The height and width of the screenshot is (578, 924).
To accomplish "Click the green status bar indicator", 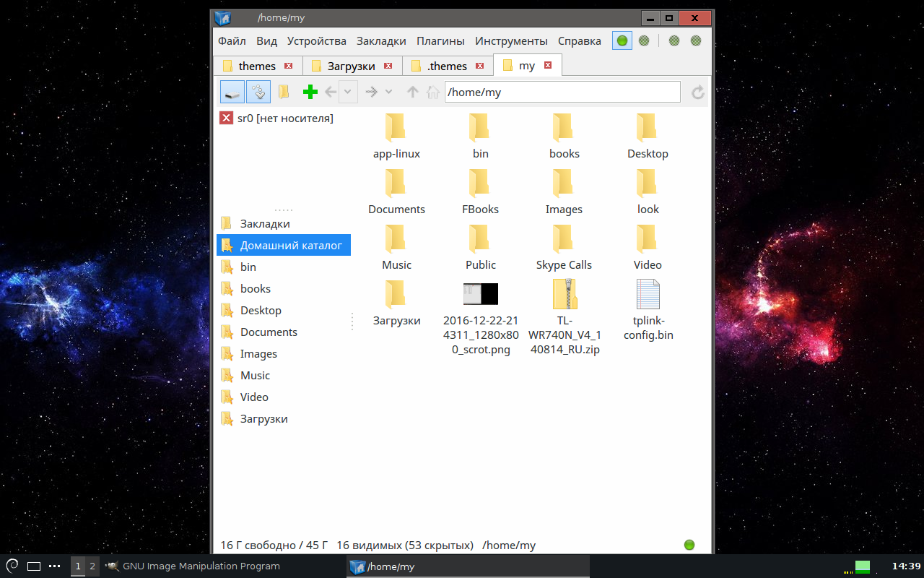I will [x=689, y=545].
